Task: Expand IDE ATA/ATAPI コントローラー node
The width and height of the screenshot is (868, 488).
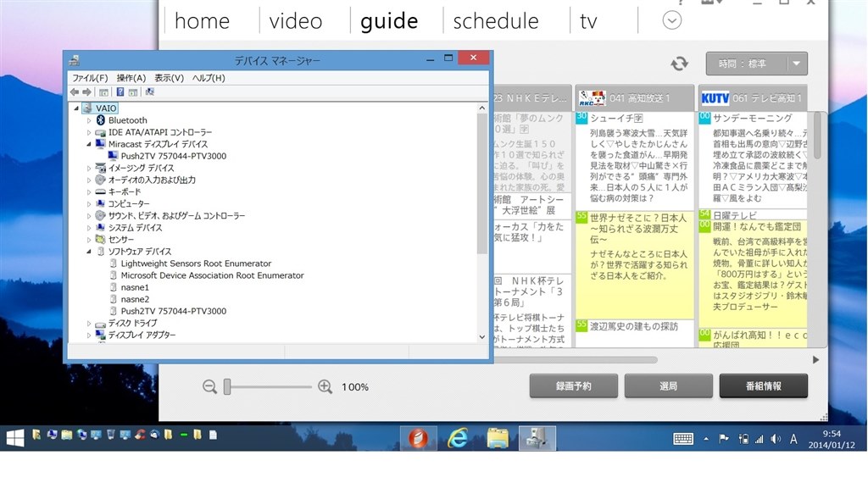Action: (x=88, y=132)
